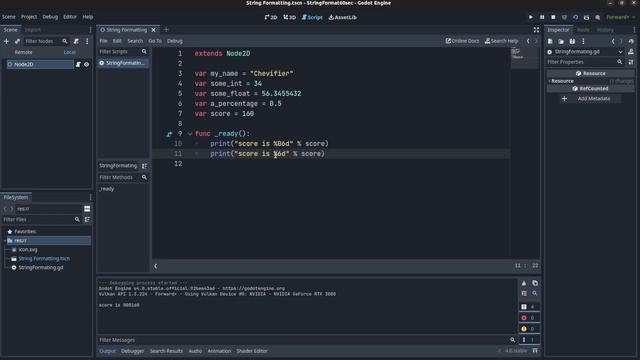Fold the _ready function arrow
Image resolution: width=640 pixels, height=360 pixels.
tap(190, 134)
